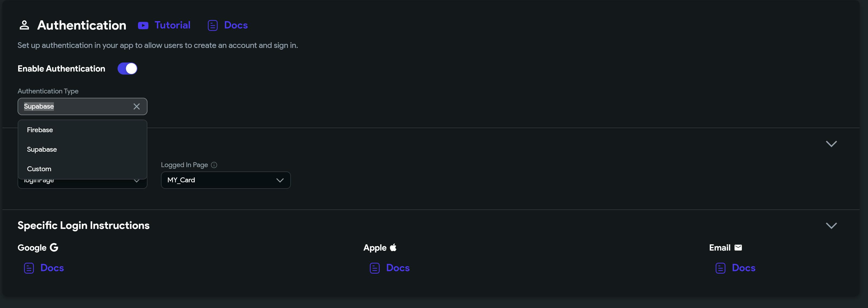Clear the Authentication Type field with X
868x308 pixels.
(136, 107)
